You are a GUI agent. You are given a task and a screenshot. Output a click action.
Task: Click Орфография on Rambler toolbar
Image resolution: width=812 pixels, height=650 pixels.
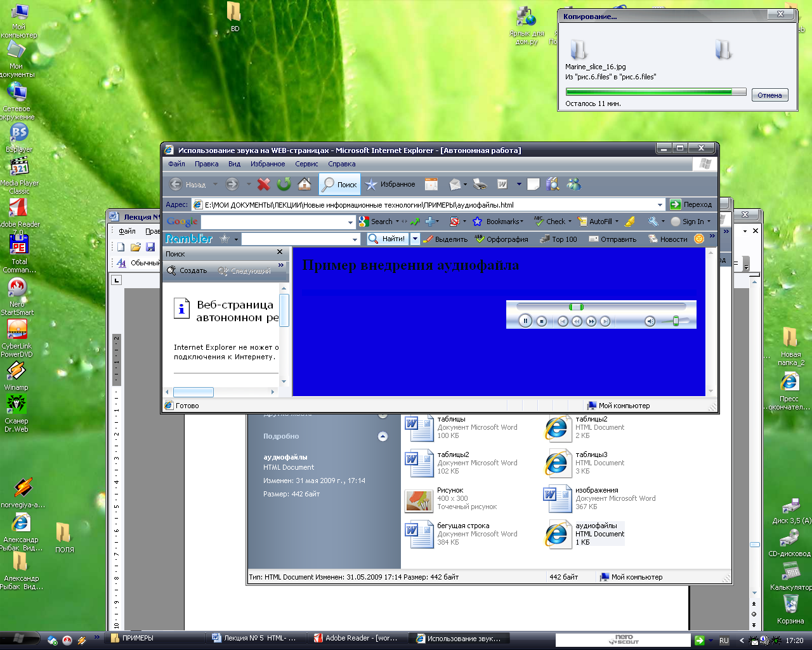501,239
